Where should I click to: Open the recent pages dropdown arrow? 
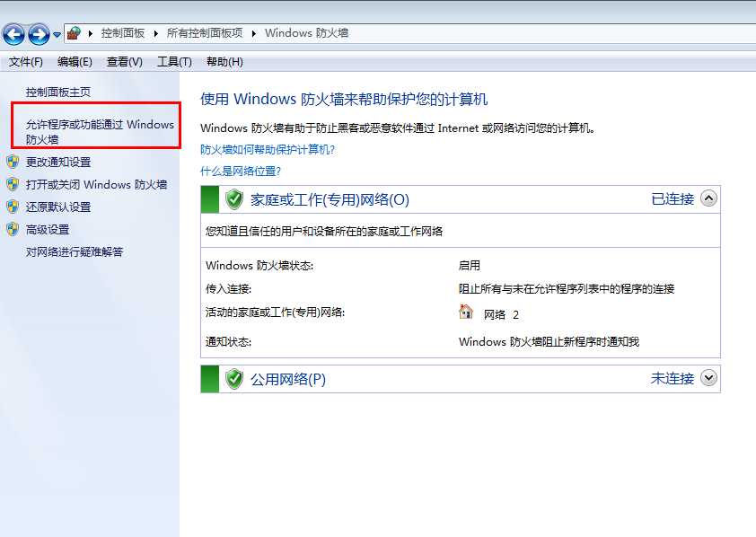[57, 35]
